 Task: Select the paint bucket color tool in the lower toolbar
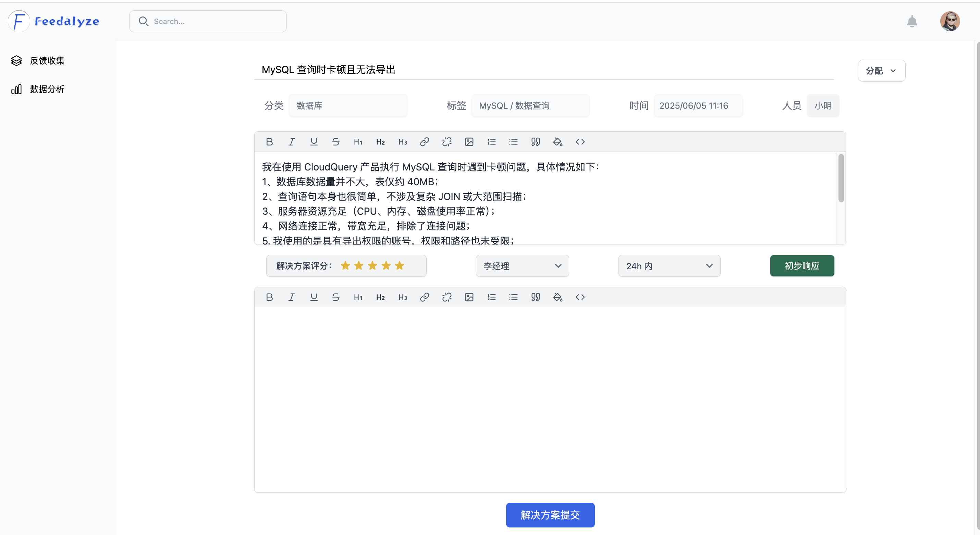point(558,297)
